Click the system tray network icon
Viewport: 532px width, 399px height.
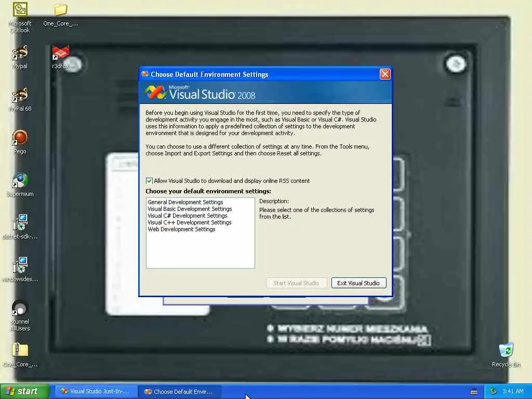coord(494,392)
